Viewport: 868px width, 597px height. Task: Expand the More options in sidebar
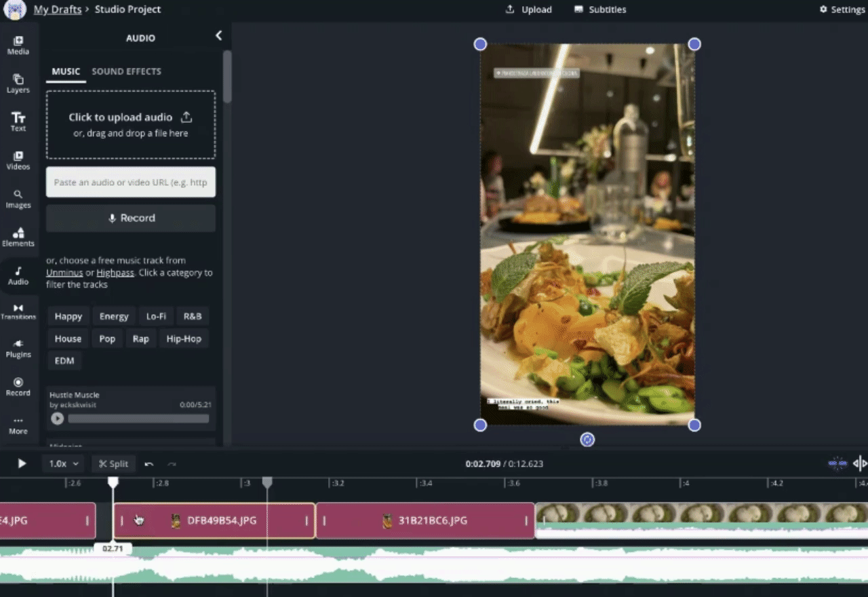pos(18,425)
